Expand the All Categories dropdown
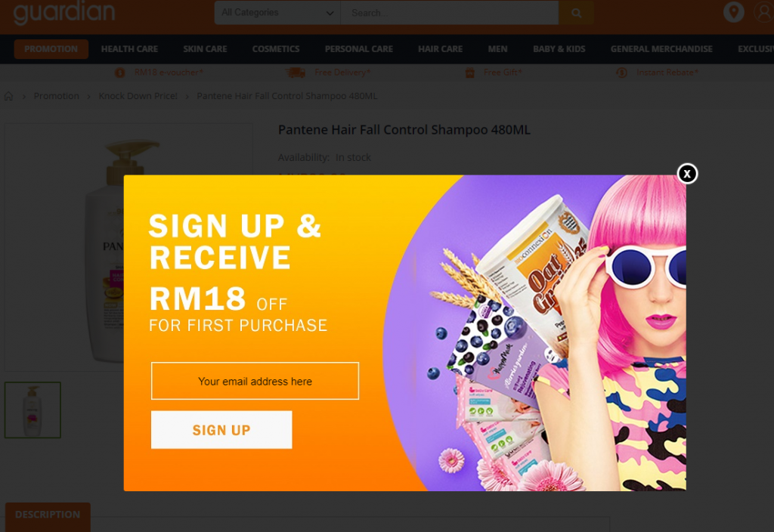This screenshot has width=774, height=532. (x=277, y=12)
